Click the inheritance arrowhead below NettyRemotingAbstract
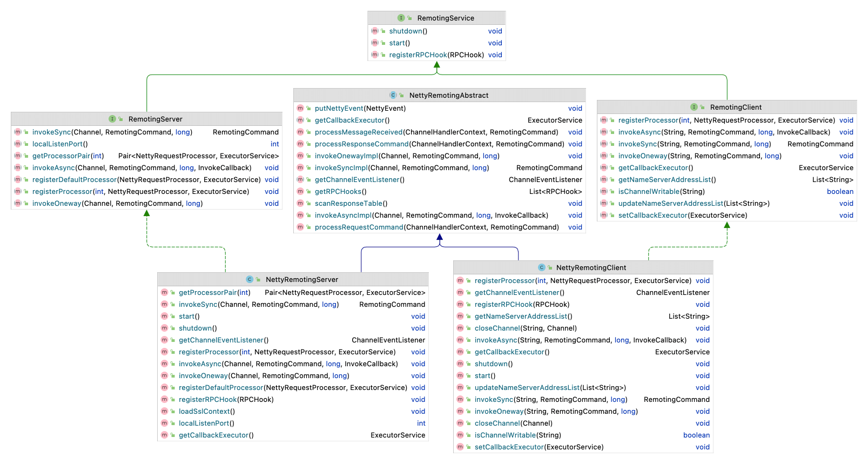Image resolution: width=868 pixels, height=464 pixels. 440,237
